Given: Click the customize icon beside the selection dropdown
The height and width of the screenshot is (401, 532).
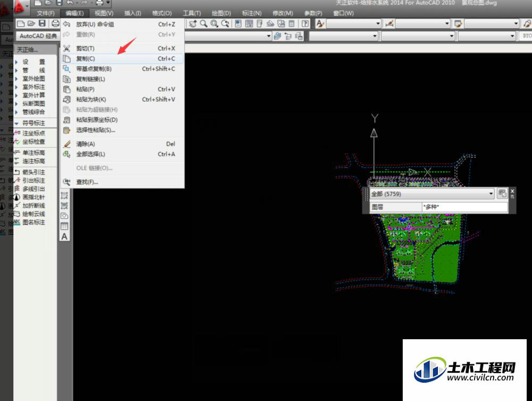Looking at the screenshot, I should click(502, 194).
